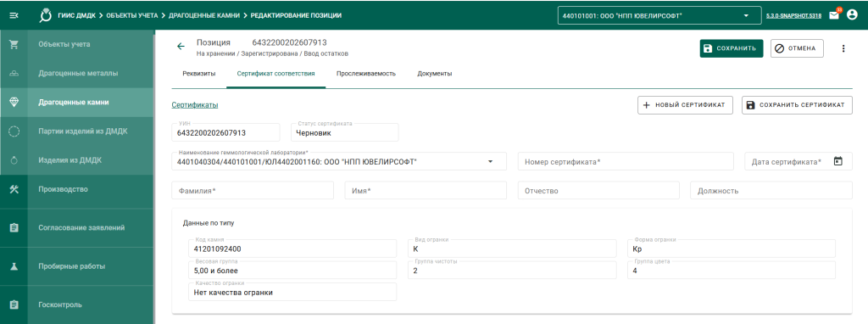
Task: Click ГИИС ДМДК in the breadcrumb
Action: [78, 15]
